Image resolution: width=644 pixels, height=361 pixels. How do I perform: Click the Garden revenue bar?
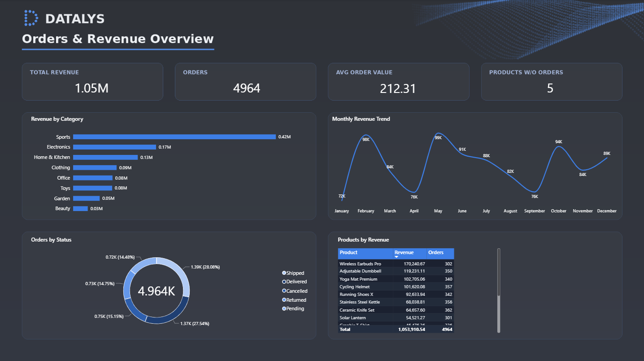click(x=86, y=198)
